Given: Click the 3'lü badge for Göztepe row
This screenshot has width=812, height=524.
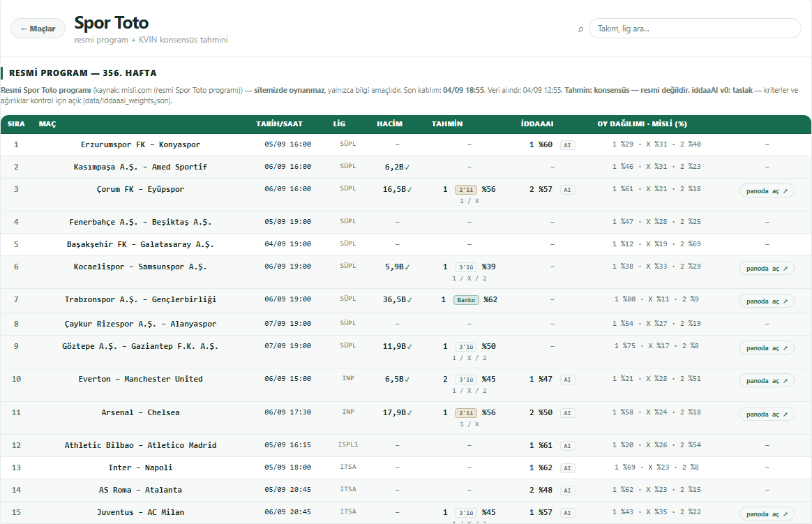Looking at the screenshot, I should click(466, 346).
